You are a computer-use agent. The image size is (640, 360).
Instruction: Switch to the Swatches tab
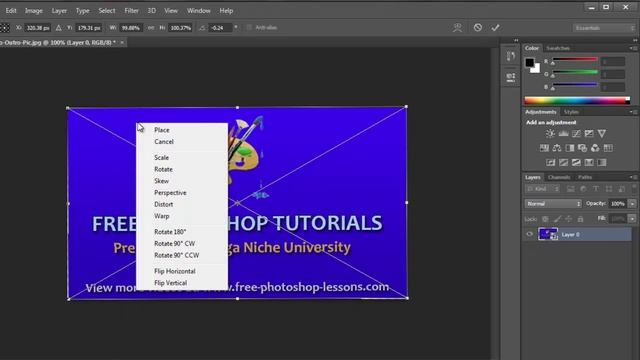[558, 48]
